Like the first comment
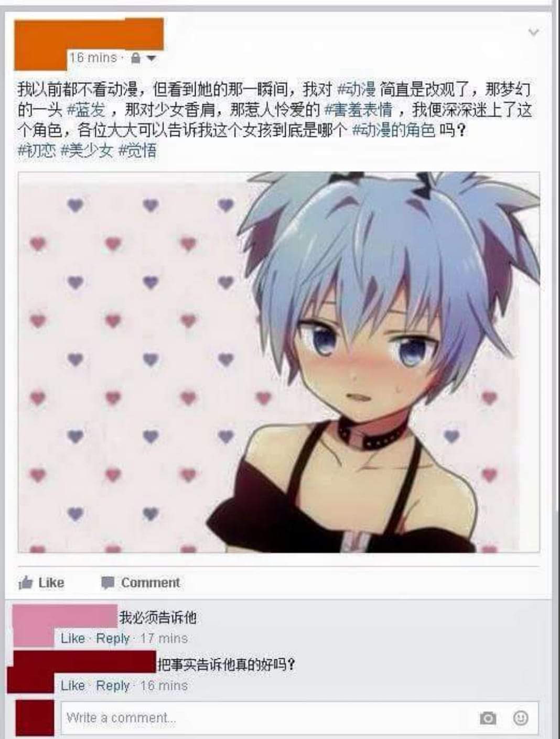Viewport: 560px width, 739px height. pos(72,638)
